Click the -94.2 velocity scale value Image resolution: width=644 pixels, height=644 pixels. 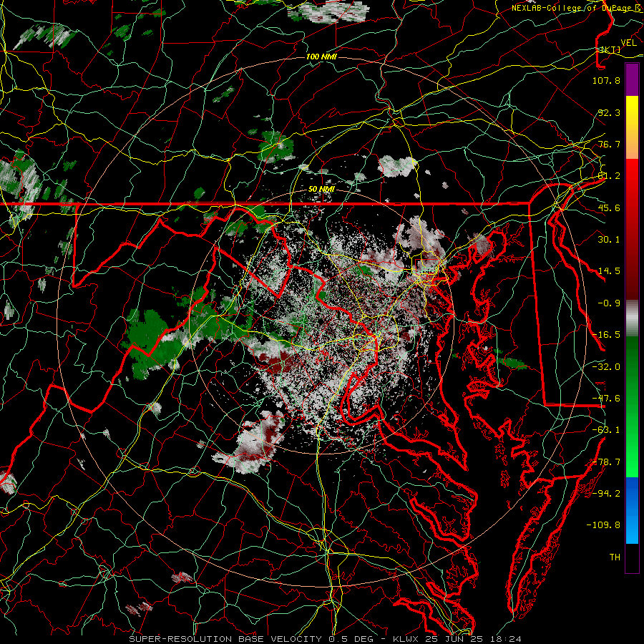[606, 493]
